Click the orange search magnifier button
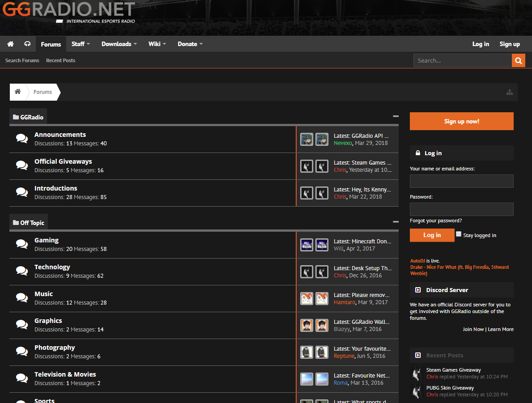The image size is (532, 403). tap(519, 60)
